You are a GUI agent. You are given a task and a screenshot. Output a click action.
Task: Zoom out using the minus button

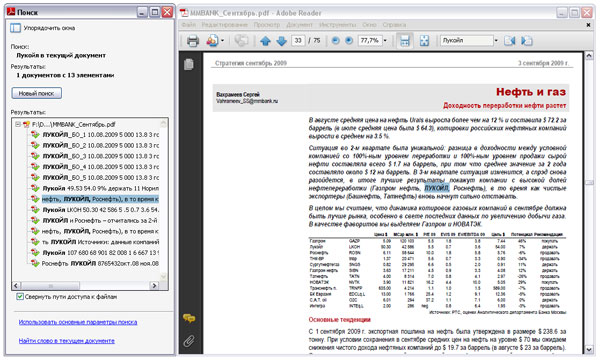(x=336, y=41)
